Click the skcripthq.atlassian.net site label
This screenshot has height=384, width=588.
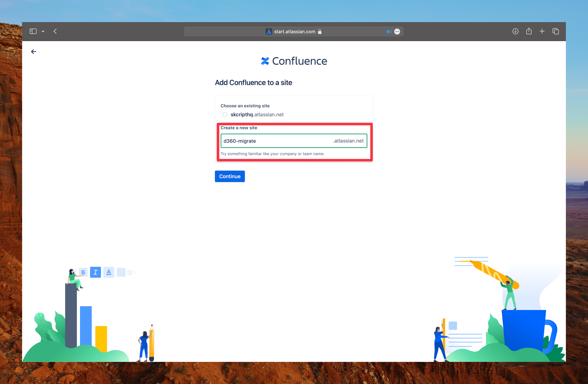[x=257, y=115]
